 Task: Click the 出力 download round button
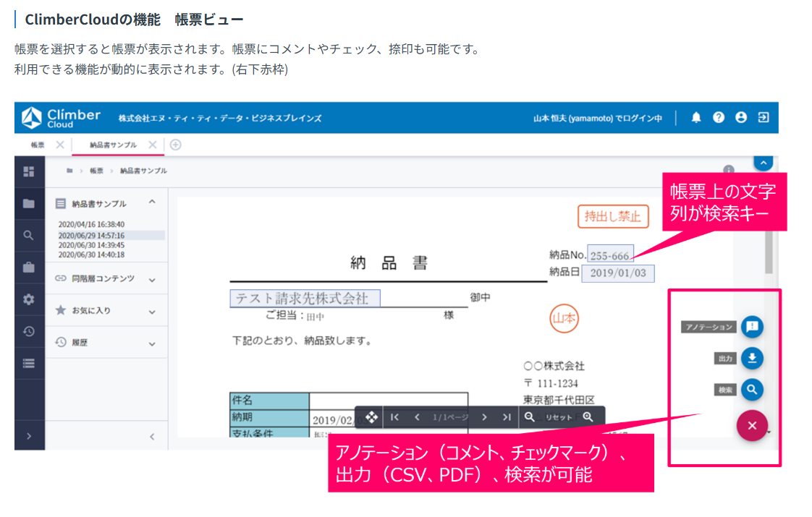coord(752,358)
